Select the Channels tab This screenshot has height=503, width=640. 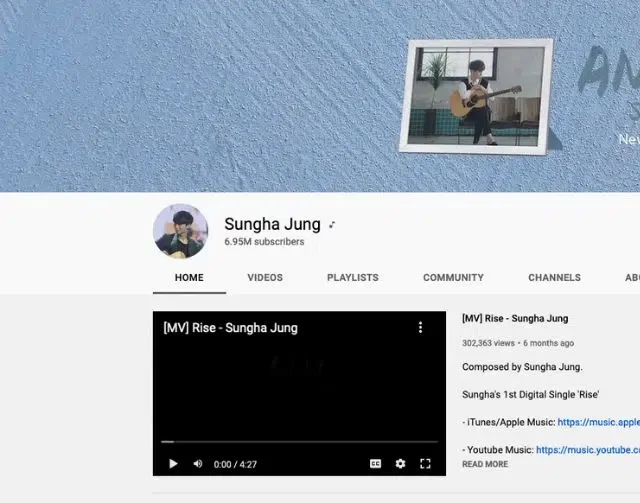pyautogui.click(x=554, y=277)
